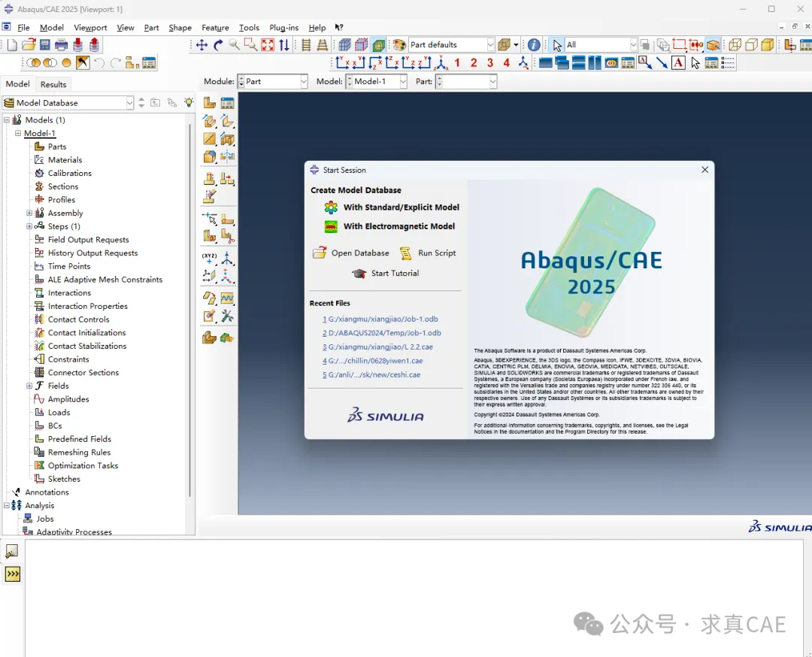Select the Box Zoom tool
The image size is (812, 657).
[250, 45]
